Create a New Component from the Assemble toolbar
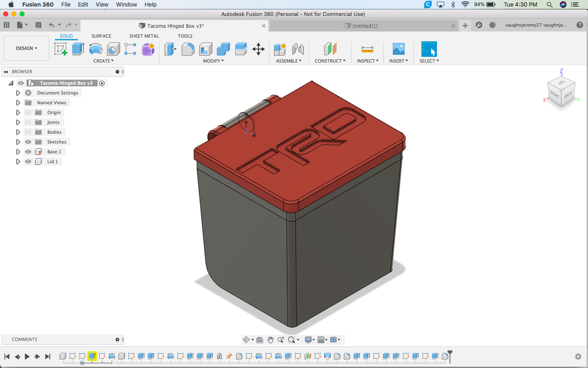588x368 pixels. point(280,49)
